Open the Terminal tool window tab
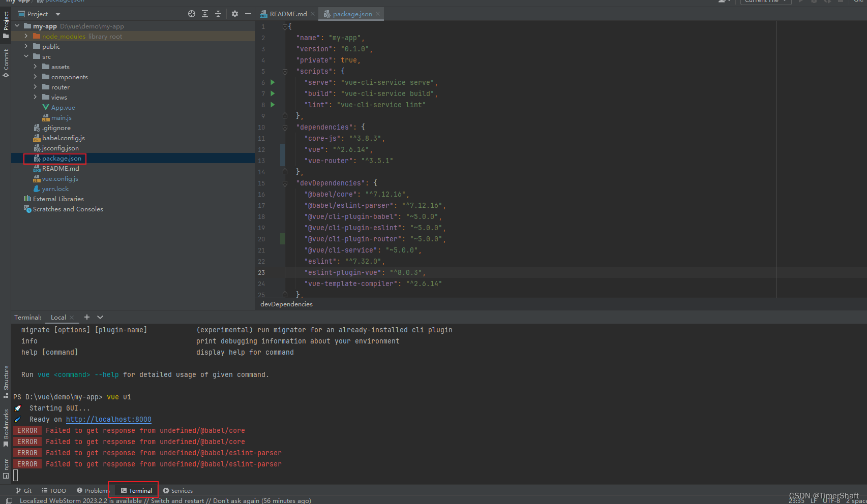 (136, 491)
